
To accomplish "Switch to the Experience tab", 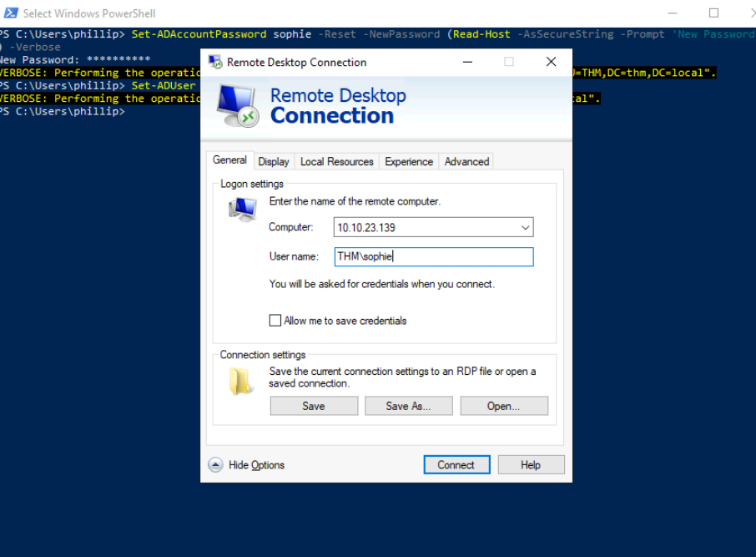I will coord(409,162).
